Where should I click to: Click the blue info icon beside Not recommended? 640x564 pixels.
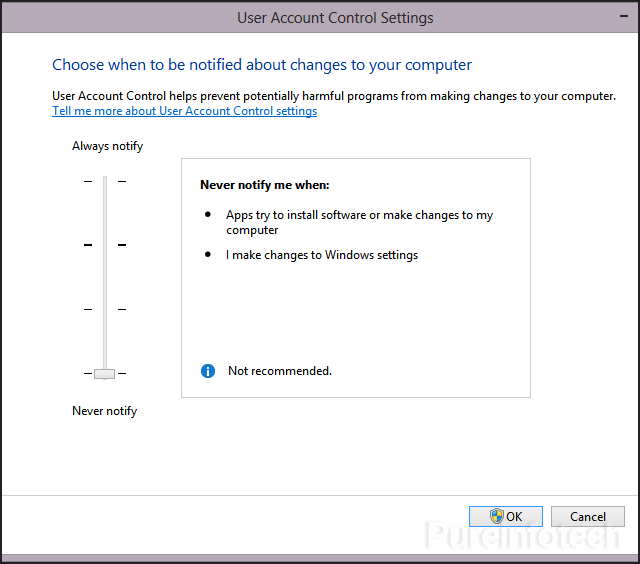click(208, 371)
